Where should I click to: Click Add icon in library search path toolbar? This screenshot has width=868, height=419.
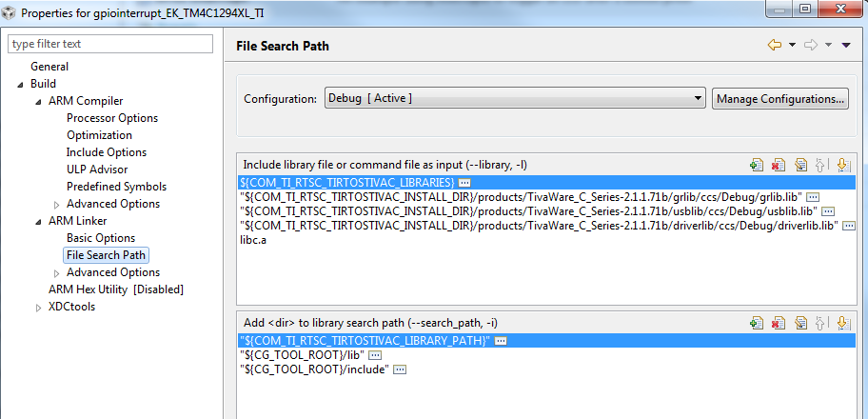pyautogui.click(x=757, y=323)
